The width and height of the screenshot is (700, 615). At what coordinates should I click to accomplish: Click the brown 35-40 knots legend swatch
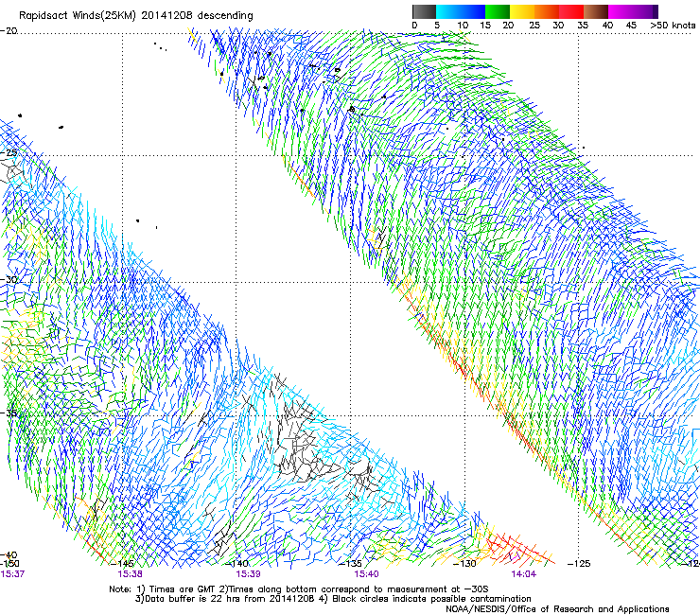coord(596,11)
